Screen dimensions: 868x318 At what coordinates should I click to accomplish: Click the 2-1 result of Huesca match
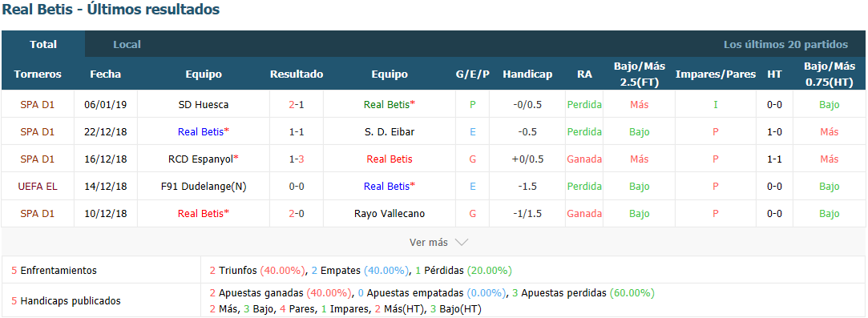(297, 104)
